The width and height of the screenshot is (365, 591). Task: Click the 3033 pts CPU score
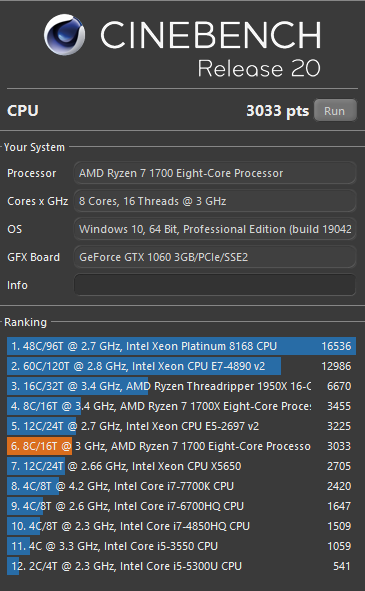[x=278, y=111]
